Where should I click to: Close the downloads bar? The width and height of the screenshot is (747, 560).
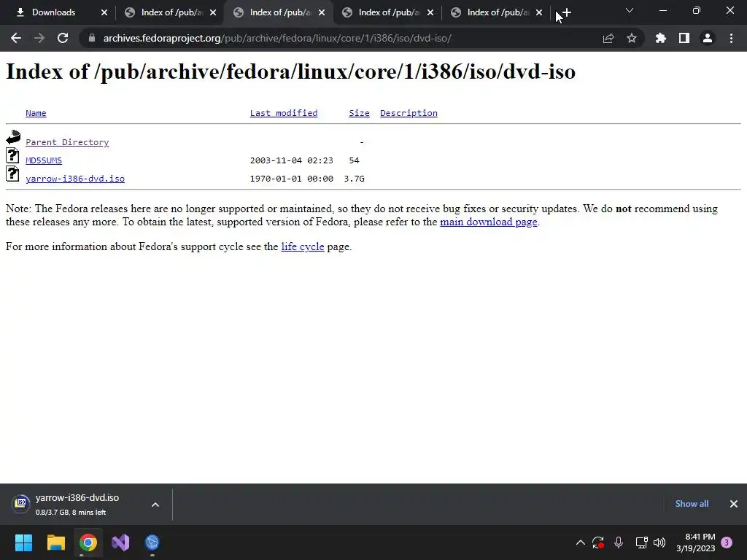pyautogui.click(x=734, y=504)
